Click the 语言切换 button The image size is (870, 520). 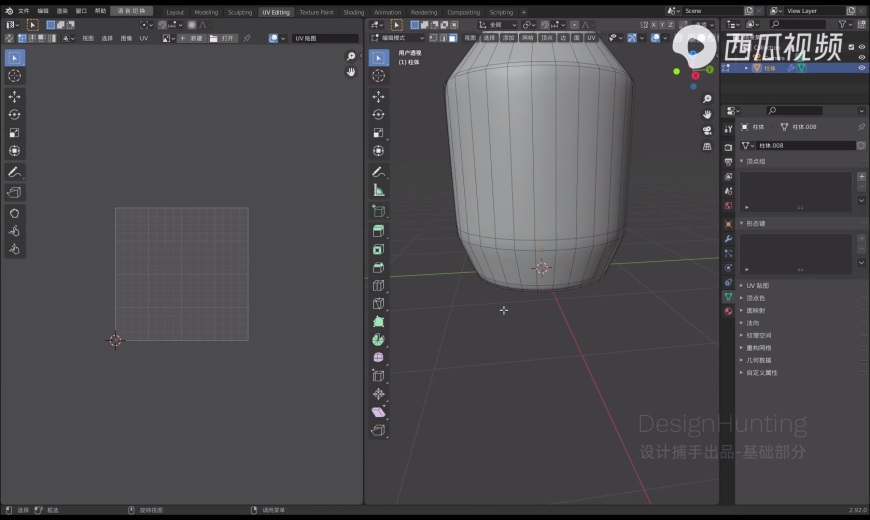(x=131, y=11)
